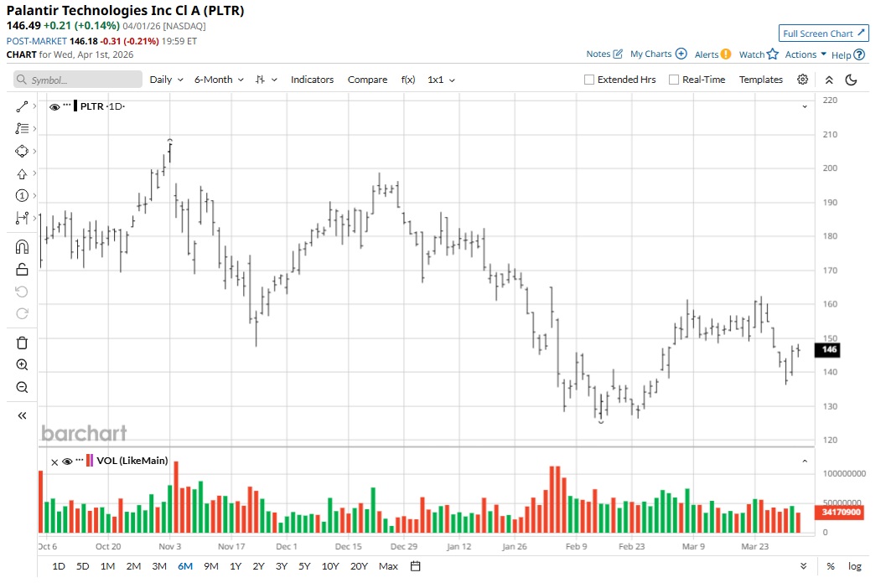The width and height of the screenshot is (891, 588).
Task: Click the trash icon to delete drawings
Action: pos(22,343)
